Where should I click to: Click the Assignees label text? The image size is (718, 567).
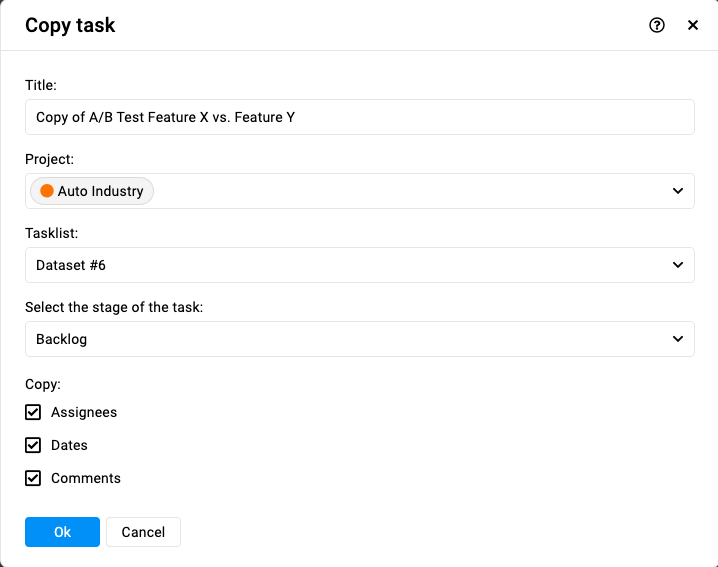pyautogui.click(x=84, y=412)
